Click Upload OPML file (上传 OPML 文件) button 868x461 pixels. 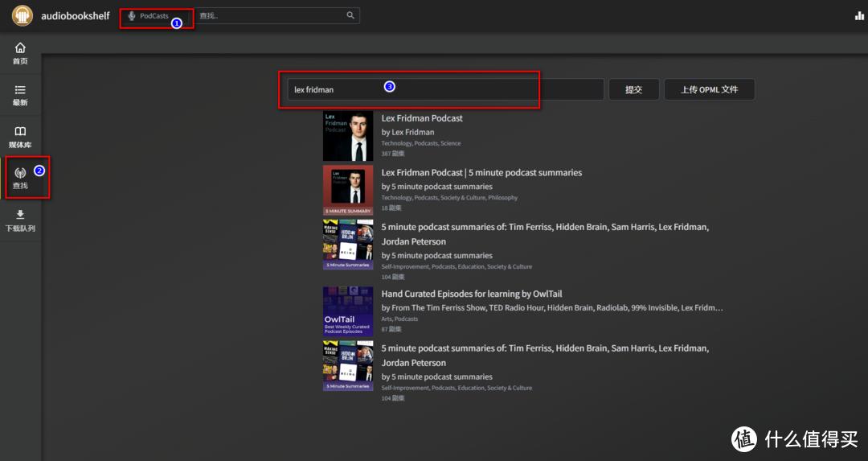(x=709, y=89)
